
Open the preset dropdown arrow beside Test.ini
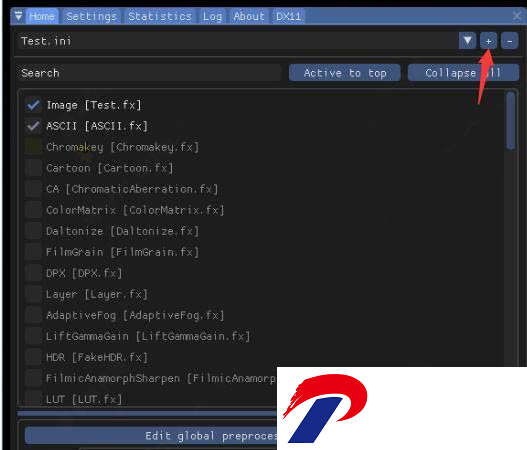pyautogui.click(x=467, y=41)
